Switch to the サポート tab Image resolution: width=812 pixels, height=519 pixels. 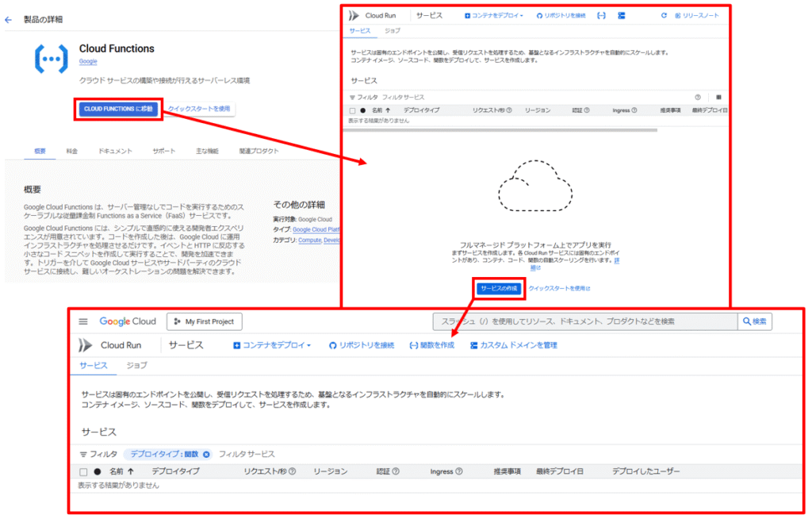click(x=163, y=151)
